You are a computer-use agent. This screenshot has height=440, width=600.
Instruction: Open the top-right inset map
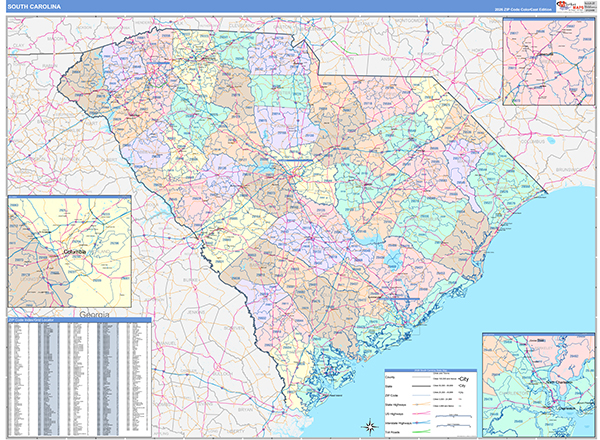coord(548,62)
